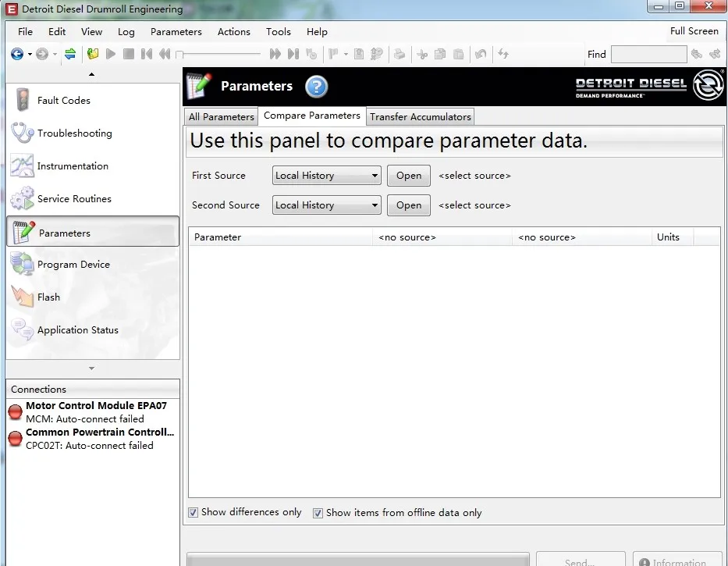Open the Second Source Local History dropdown
The height and width of the screenshot is (566, 728).
(x=327, y=205)
